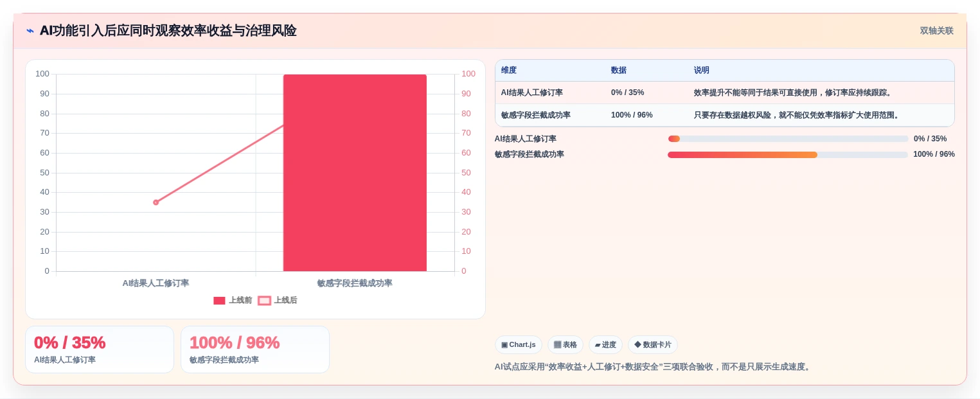The width and height of the screenshot is (980, 399).
Task: Click the red bar for 敏感字段拦截成功率
Action: point(355,173)
